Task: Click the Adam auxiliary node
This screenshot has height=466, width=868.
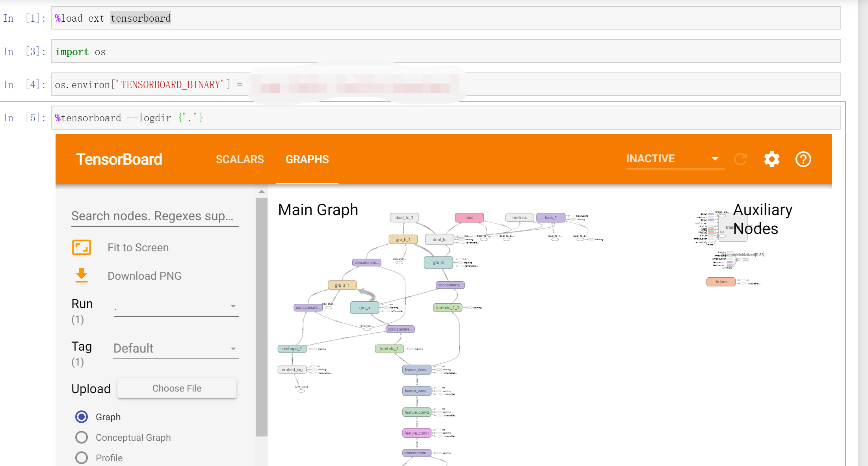Action: click(721, 282)
